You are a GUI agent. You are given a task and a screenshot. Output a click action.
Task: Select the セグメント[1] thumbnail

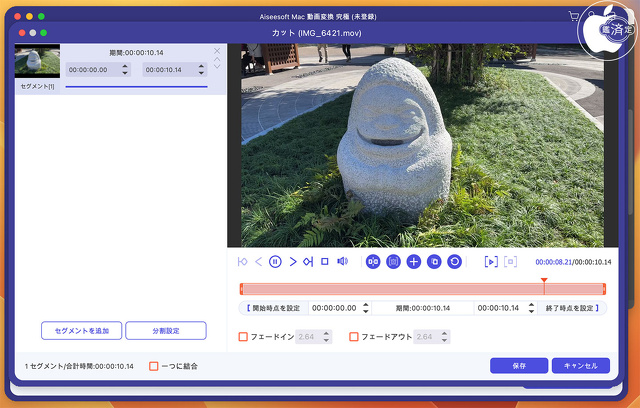click(x=37, y=61)
